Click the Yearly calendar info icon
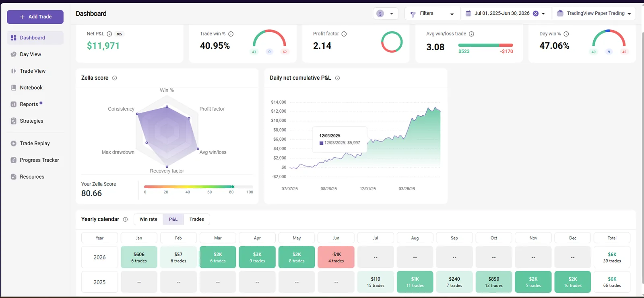This screenshot has width=644, height=298. pos(125,219)
